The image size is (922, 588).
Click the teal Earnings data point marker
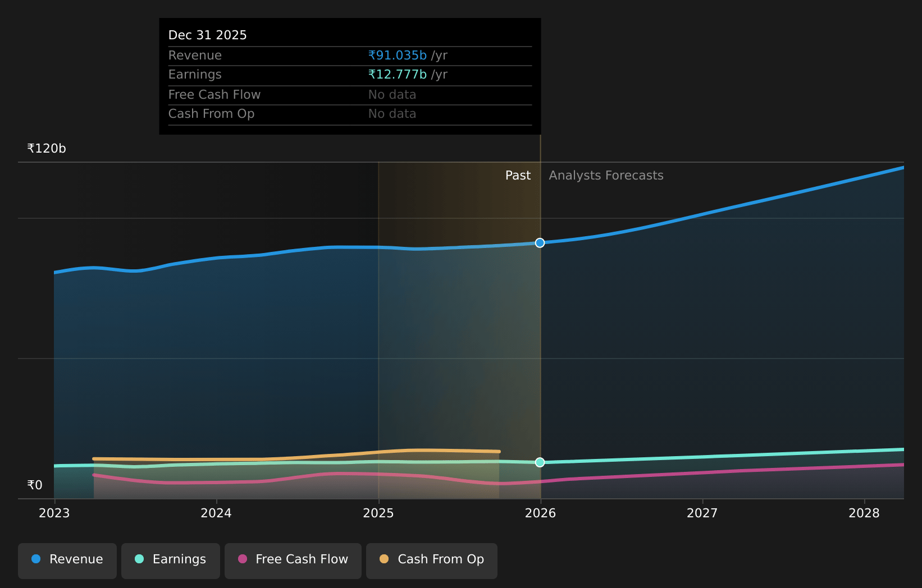tap(540, 462)
